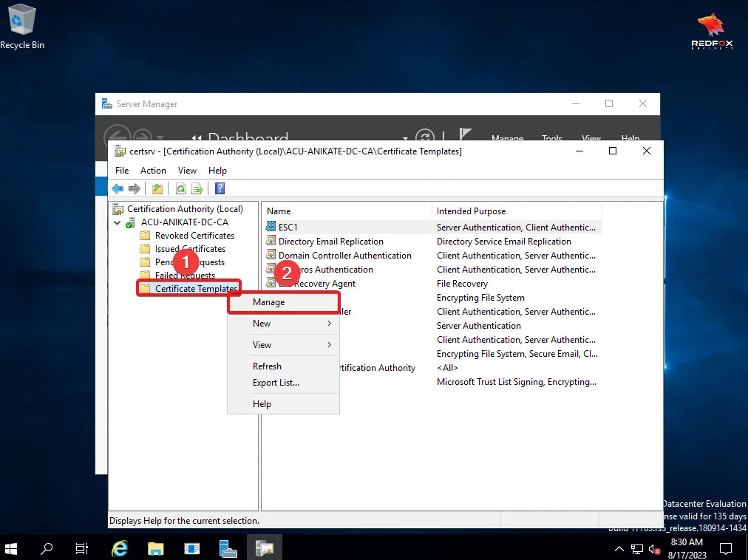This screenshot has width=748, height=560.
Task: Open the clock and calendar from the taskbar
Action: coord(687,548)
